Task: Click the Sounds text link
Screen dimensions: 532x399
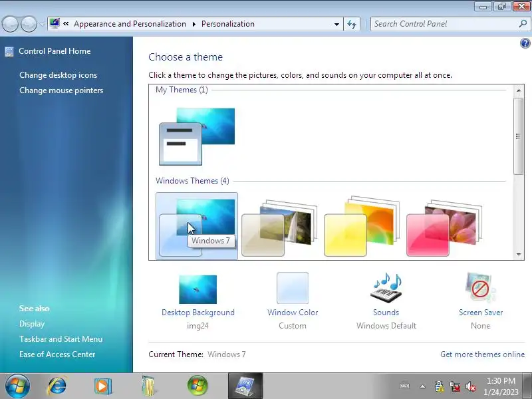Action: point(386,313)
